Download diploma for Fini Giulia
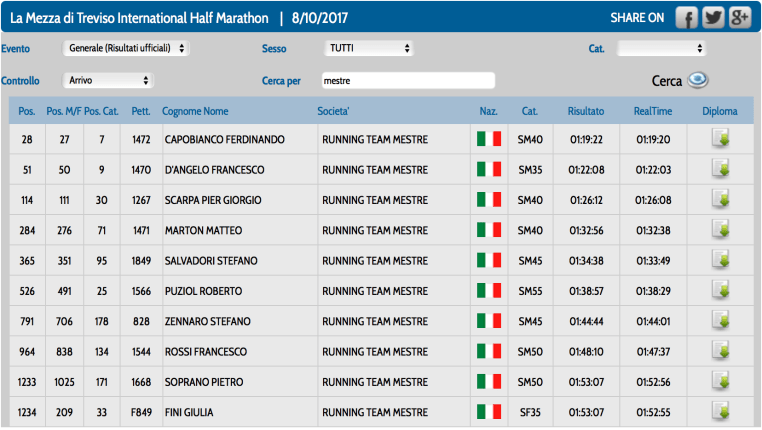The image size is (762, 430). (x=719, y=411)
